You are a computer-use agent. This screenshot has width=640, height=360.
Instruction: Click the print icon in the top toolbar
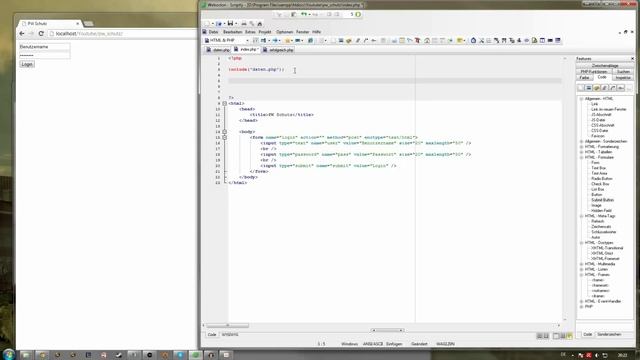[244, 24]
